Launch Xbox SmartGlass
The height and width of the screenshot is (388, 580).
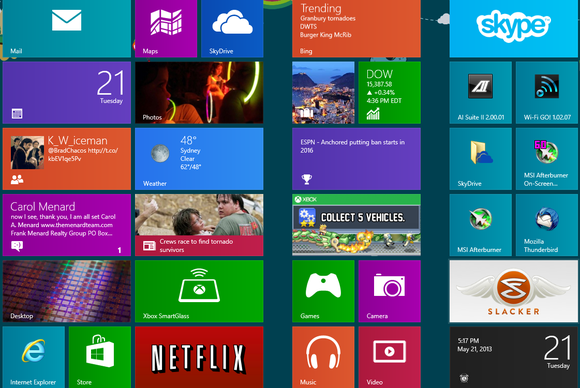tap(199, 291)
